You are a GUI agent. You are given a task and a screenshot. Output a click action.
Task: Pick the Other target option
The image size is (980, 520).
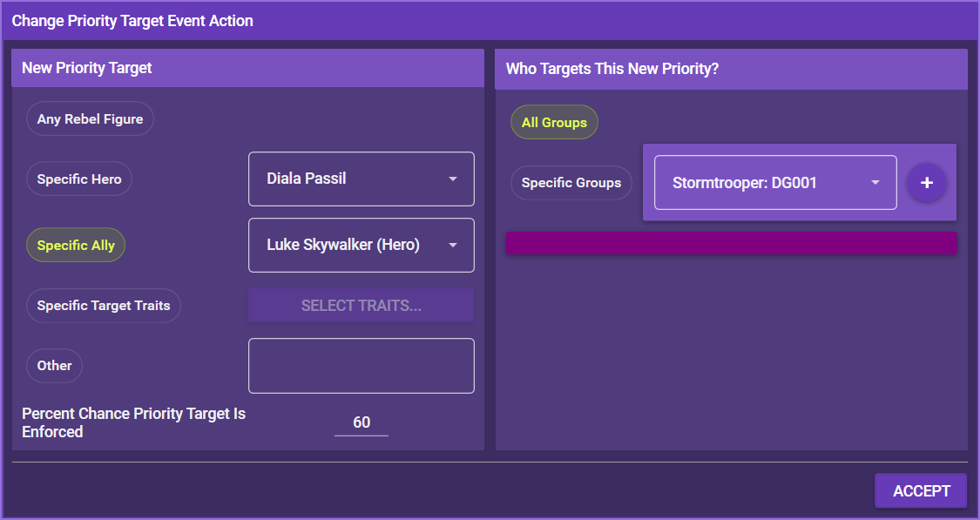[54, 366]
